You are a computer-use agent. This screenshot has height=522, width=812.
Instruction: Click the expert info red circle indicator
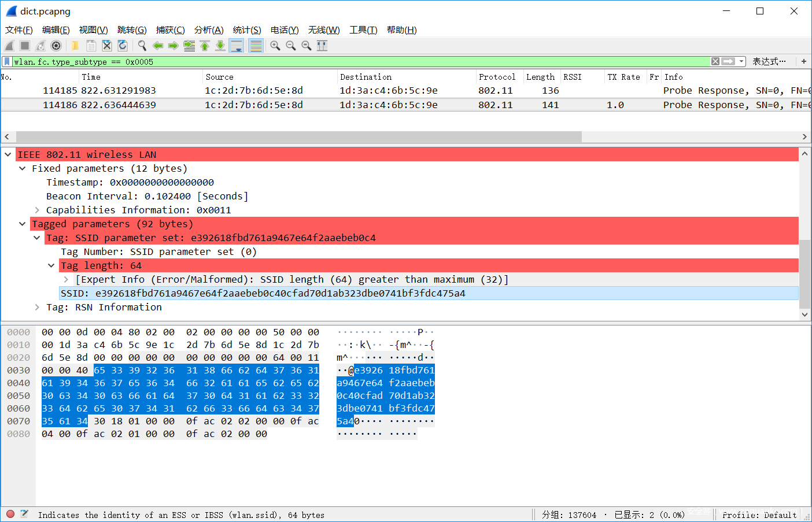point(10,514)
